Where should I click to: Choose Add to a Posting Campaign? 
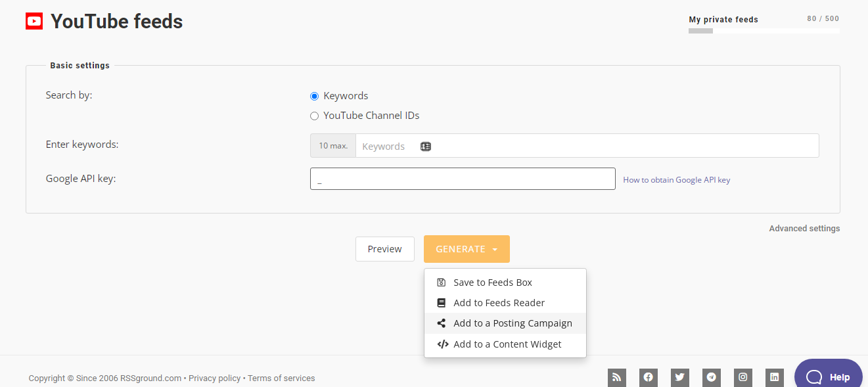tap(505, 323)
